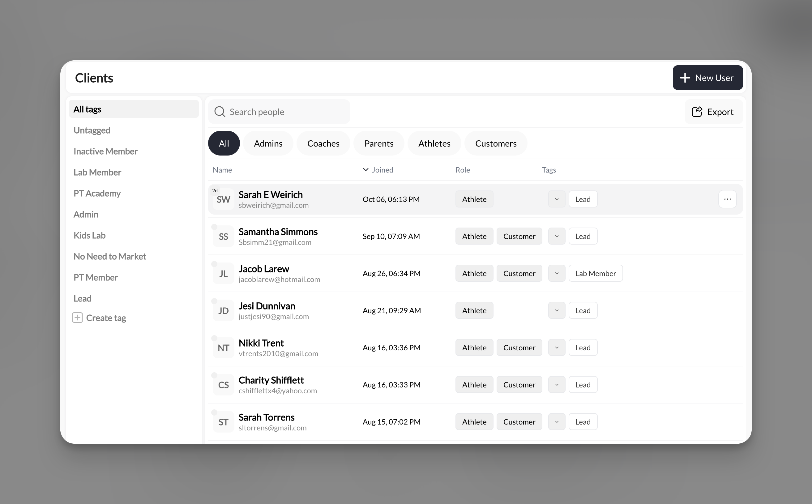Image resolution: width=812 pixels, height=504 pixels.
Task: Click Jacob Larew's JL avatar
Action: click(223, 273)
